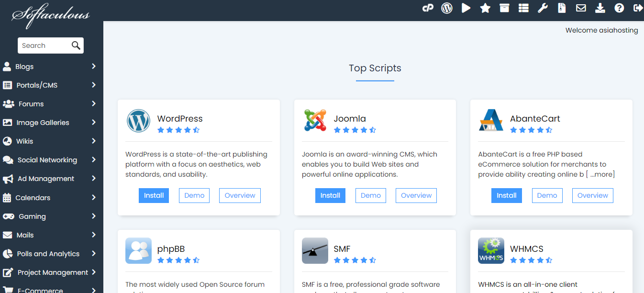644x293 pixels.
Task: View the Joomla Overview
Action: (x=416, y=195)
